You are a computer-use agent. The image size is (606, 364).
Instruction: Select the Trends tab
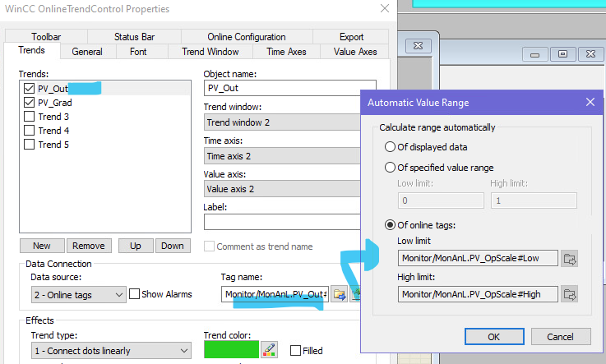(x=32, y=50)
